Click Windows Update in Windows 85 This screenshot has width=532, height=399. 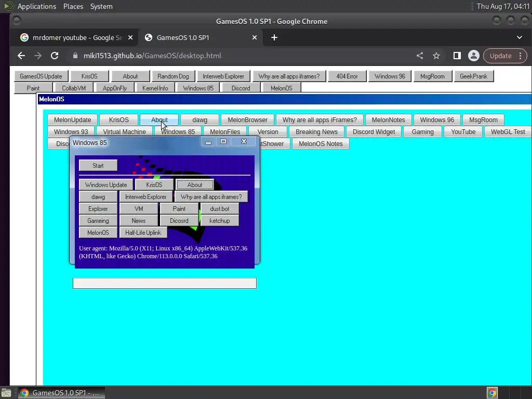click(x=106, y=185)
